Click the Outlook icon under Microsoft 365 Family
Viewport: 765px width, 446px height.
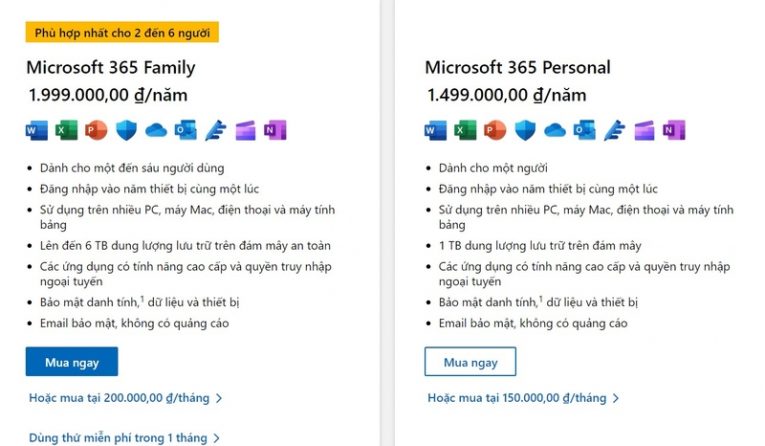coord(186,130)
